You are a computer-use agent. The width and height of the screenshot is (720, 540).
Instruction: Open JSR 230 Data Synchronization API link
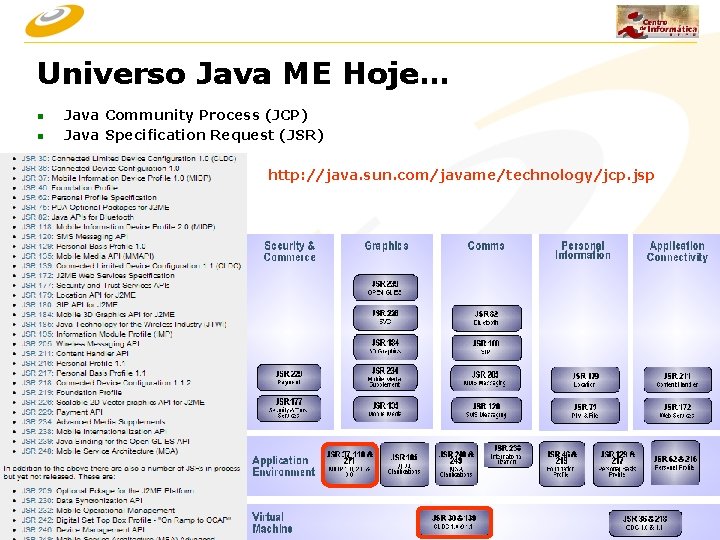(x=82, y=500)
